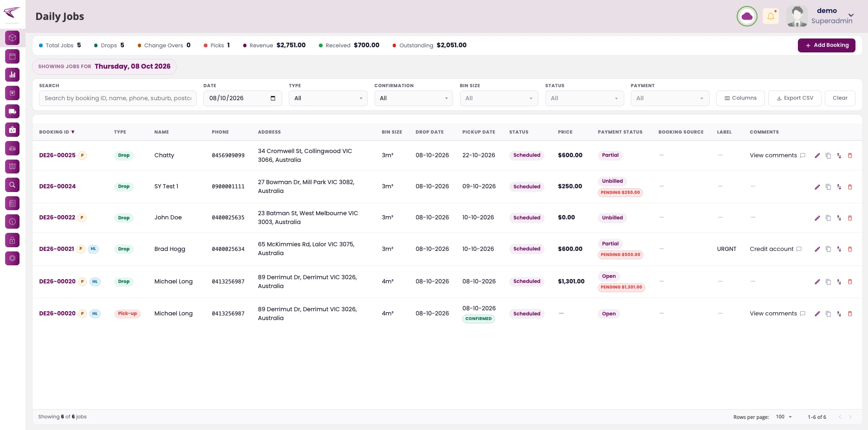The image size is (868, 430).
Task: Delete SY Test 1 booking via trash icon
Action: click(850, 187)
